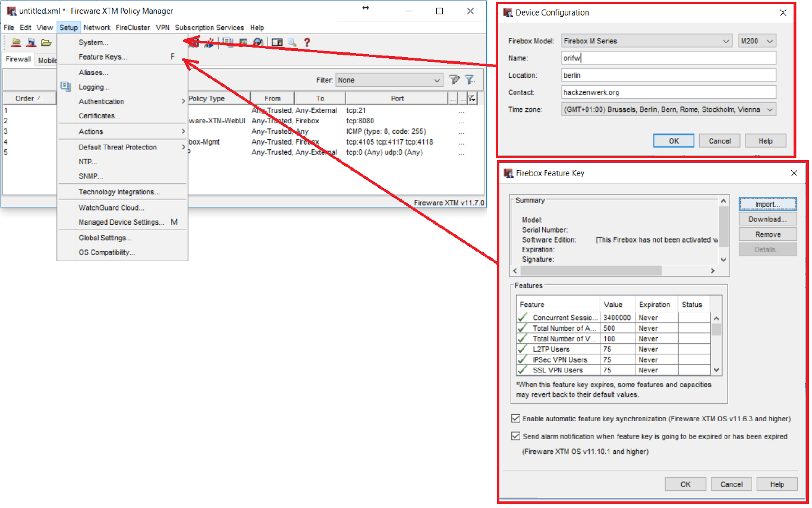Open the M200 model number dropdown
The width and height of the screenshot is (812, 508).
click(x=757, y=41)
